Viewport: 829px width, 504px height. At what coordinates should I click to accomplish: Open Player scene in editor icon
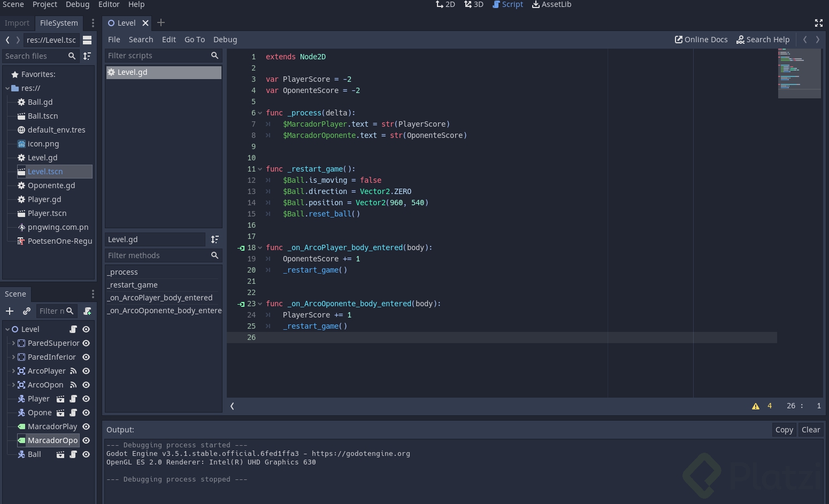60,399
